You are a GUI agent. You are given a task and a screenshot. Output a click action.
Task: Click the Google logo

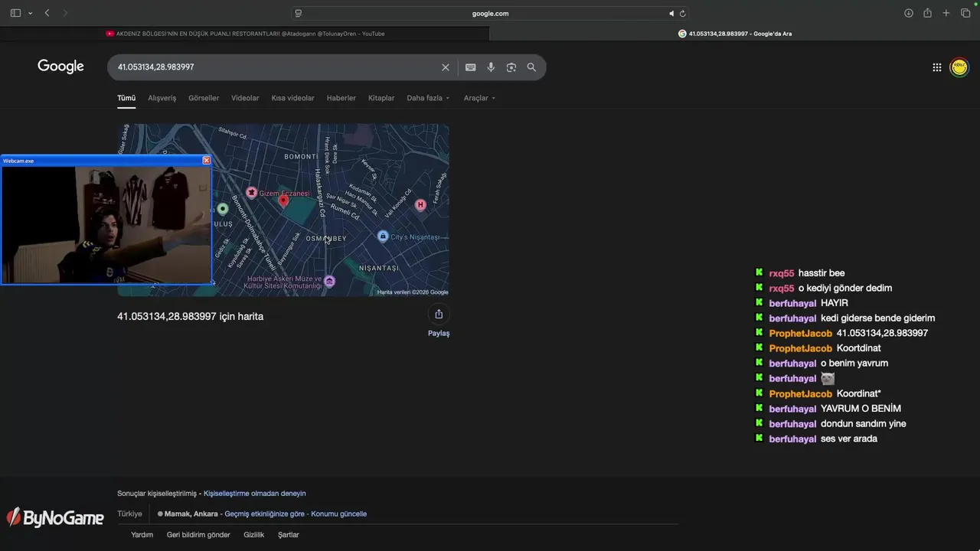tap(60, 67)
